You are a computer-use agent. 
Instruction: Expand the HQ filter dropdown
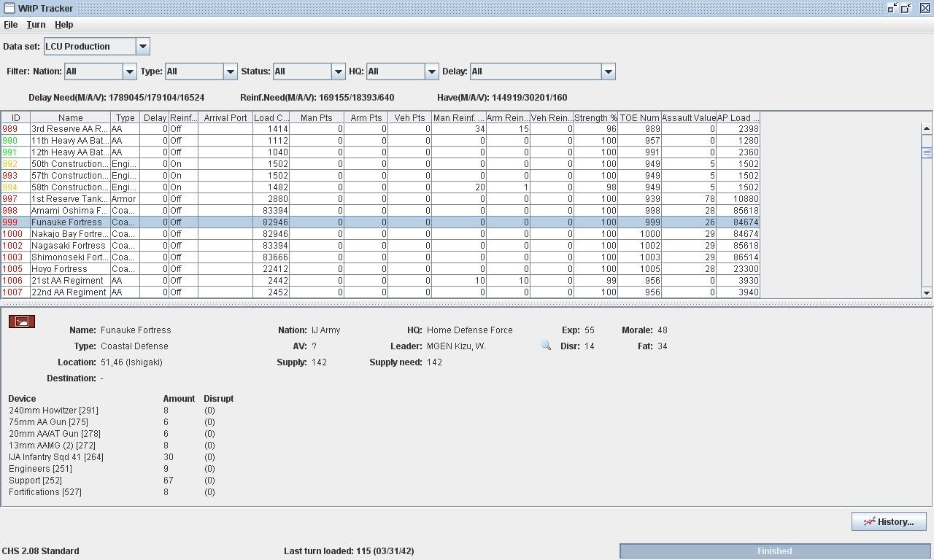(432, 71)
